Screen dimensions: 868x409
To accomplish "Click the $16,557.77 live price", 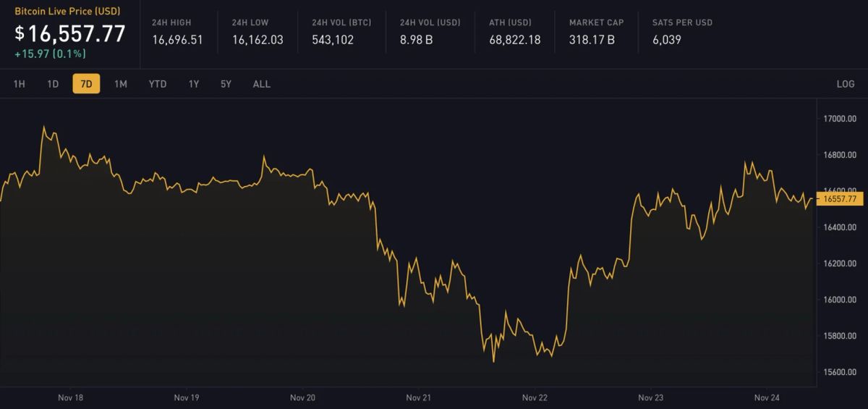I will coord(70,34).
